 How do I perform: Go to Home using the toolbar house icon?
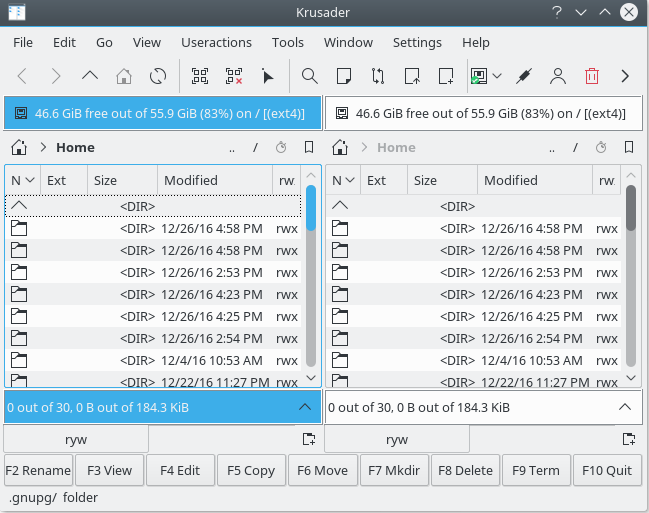(x=124, y=76)
